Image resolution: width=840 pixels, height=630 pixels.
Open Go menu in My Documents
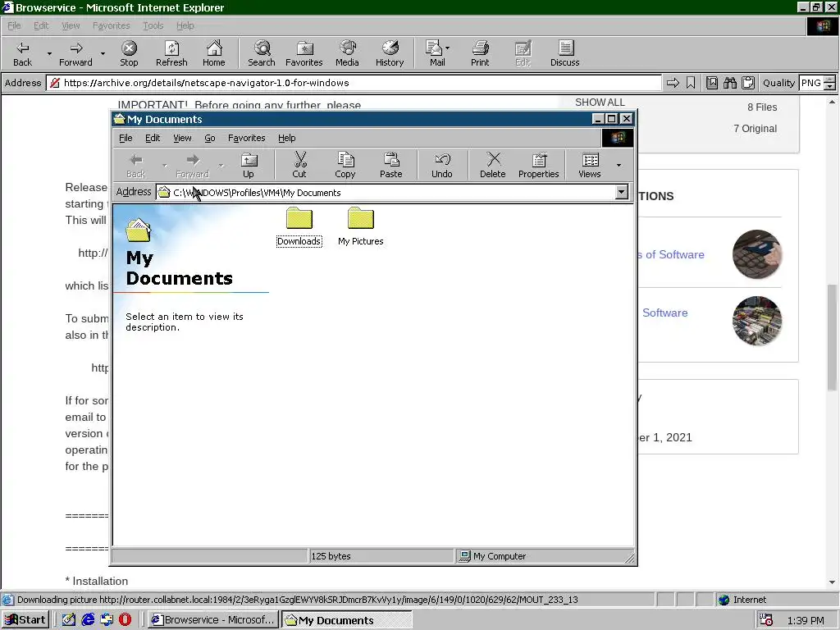[x=209, y=138]
